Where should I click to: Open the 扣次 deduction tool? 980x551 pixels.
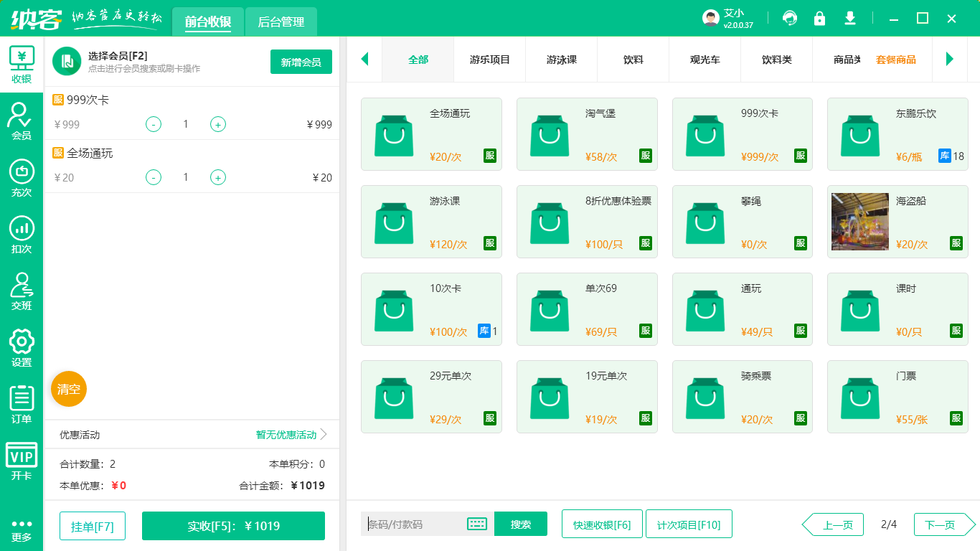22,233
